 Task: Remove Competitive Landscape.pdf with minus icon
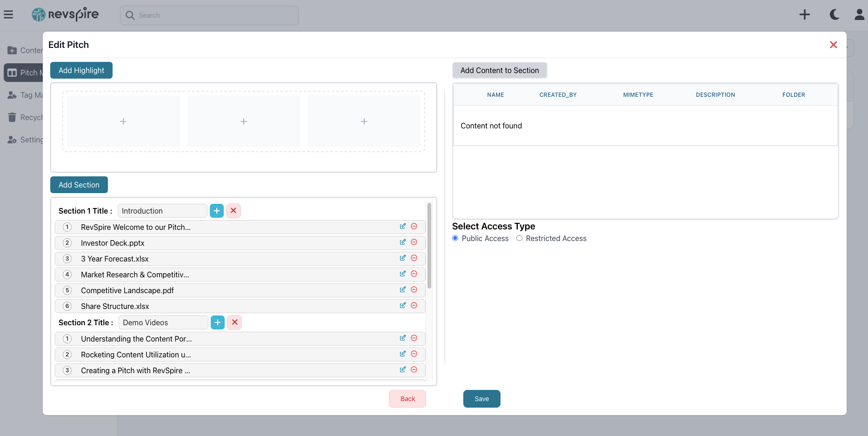pyautogui.click(x=414, y=289)
